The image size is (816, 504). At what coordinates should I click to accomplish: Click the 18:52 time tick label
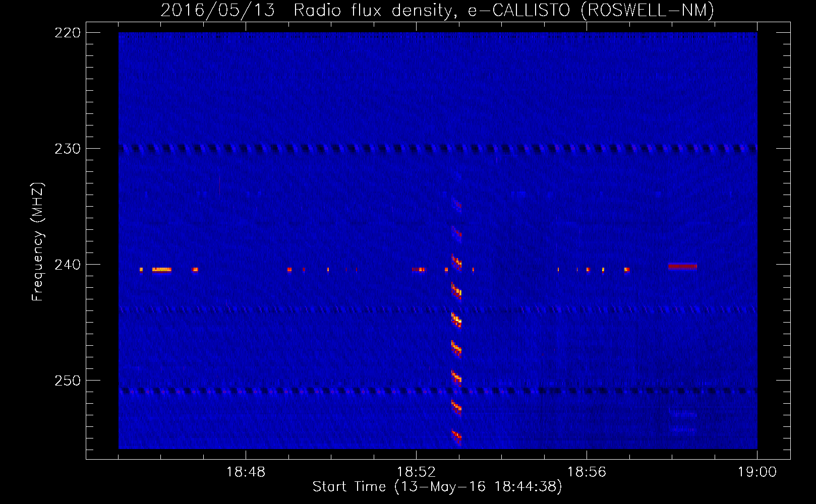click(x=417, y=472)
